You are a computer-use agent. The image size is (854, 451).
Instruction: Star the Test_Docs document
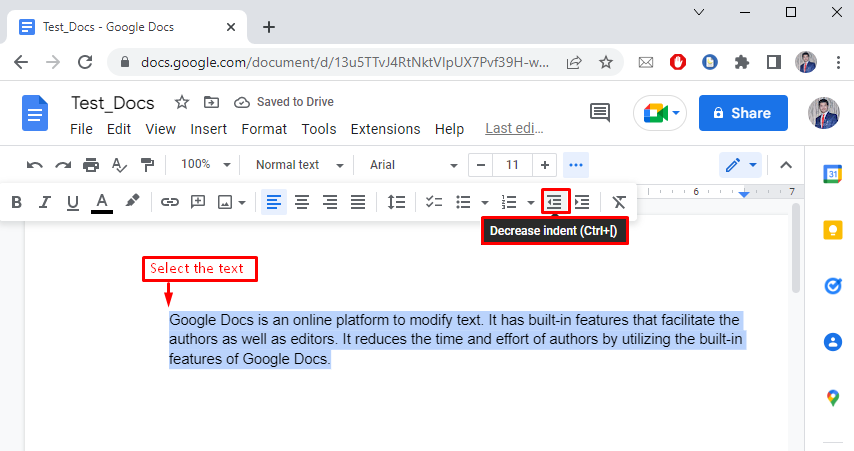click(x=182, y=102)
